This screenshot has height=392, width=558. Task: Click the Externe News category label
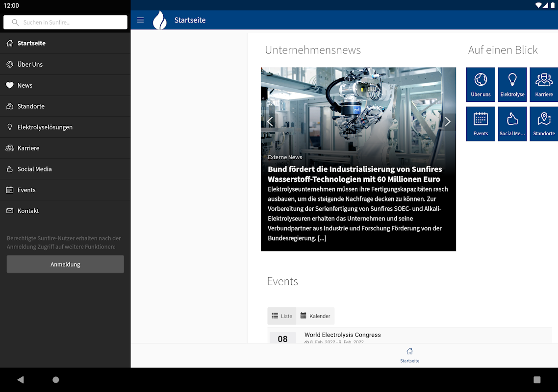(285, 157)
